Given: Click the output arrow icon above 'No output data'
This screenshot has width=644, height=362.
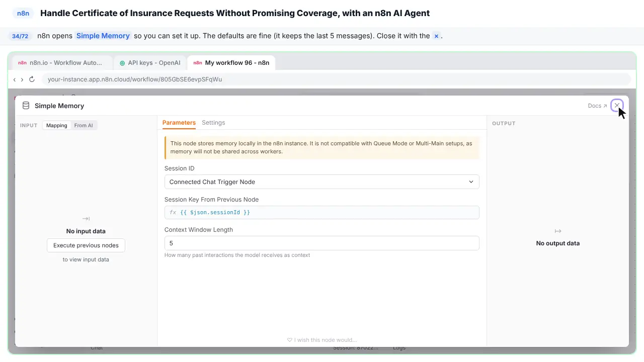Looking at the screenshot, I should click(558, 231).
